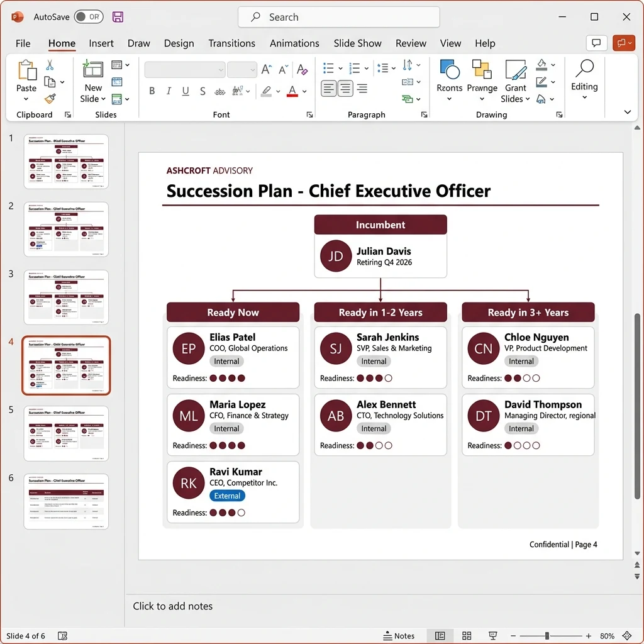Select slide 6 thumbnail
The image size is (644, 644).
pos(66,501)
